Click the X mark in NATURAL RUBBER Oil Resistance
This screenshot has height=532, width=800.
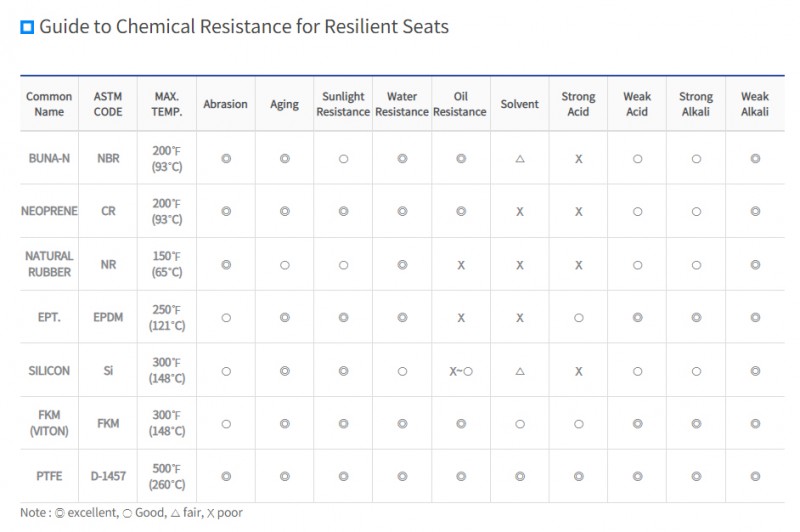pyautogui.click(x=460, y=265)
